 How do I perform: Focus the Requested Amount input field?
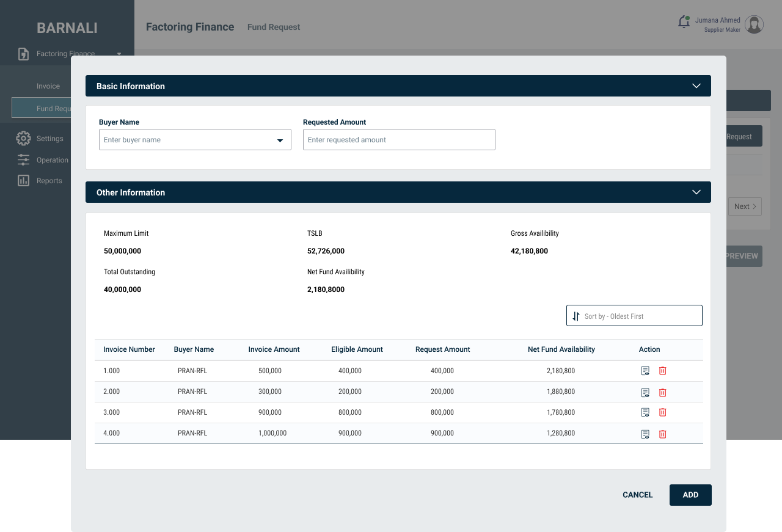pyautogui.click(x=399, y=140)
